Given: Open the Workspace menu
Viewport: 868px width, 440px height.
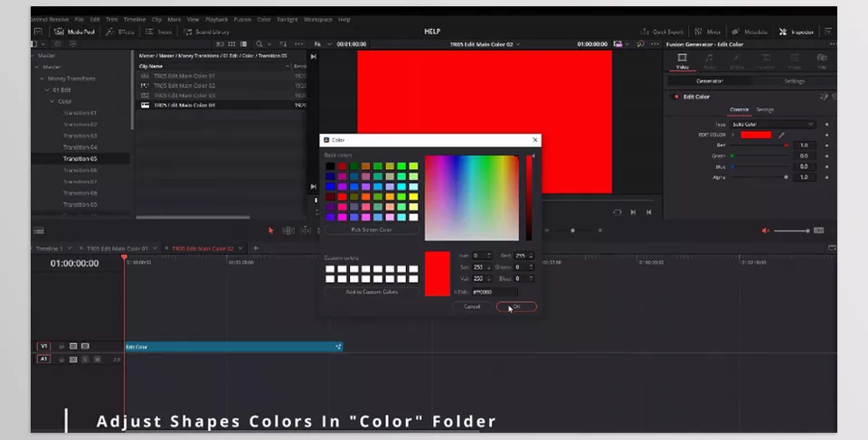Looking at the screenshot, I should [x=317, y=19].
